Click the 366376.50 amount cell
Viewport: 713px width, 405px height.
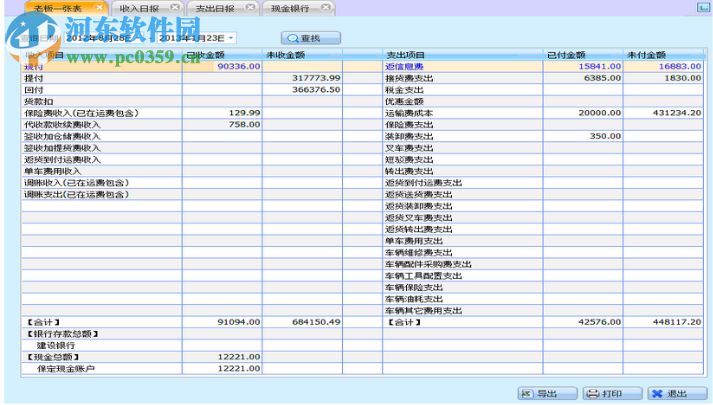click(x=302, y=90)
